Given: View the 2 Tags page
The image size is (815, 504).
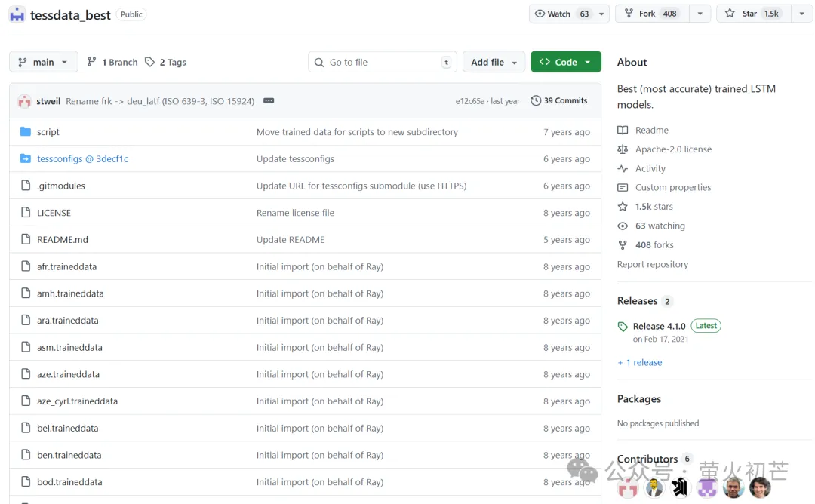Looking at the screenshot, I should pos(166,63).
